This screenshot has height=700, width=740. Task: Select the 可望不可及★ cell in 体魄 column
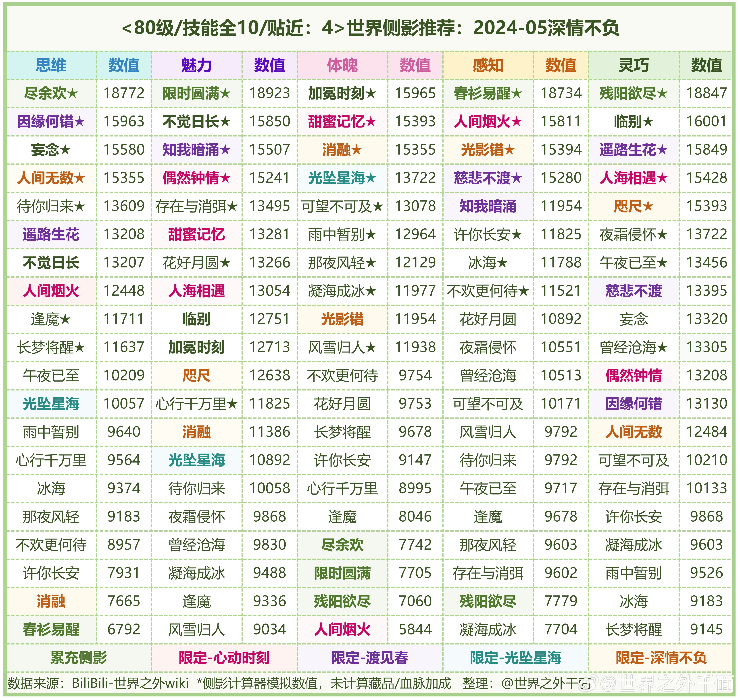coord(342,206)
